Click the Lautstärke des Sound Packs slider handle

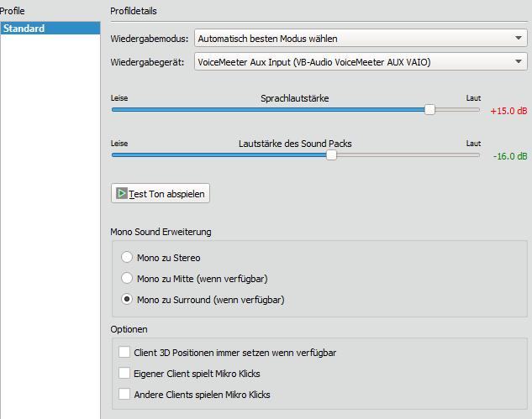click(331, 155)
